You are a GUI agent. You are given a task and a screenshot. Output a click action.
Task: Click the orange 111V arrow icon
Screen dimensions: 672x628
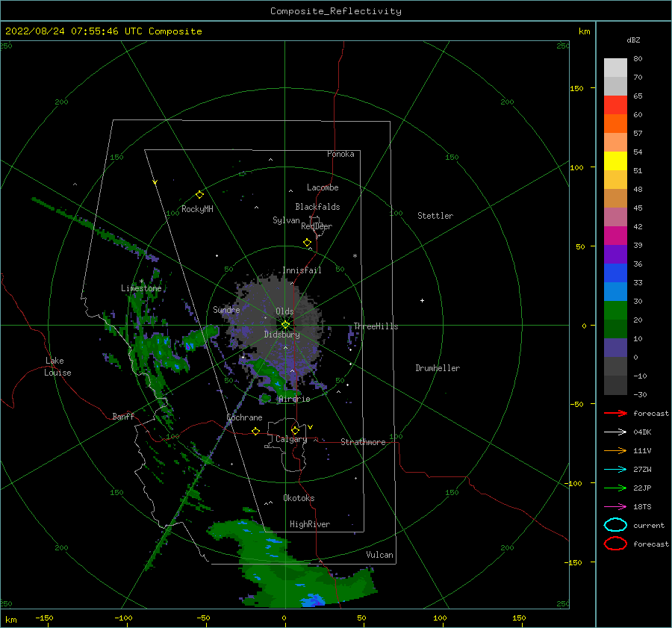pyautogui.click(x=615, y=450)
